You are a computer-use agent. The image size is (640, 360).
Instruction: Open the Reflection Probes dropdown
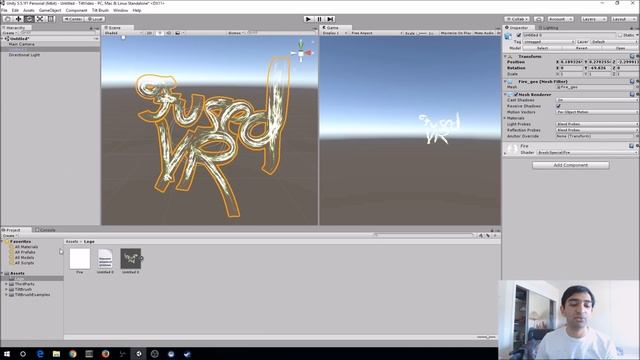597,130
